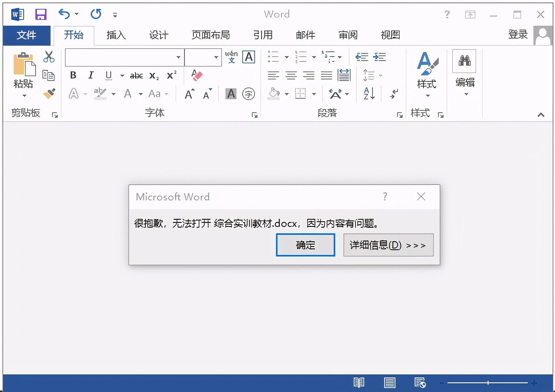
Task: Switch to the 设计 Design tab
Action: coord(159,35)
